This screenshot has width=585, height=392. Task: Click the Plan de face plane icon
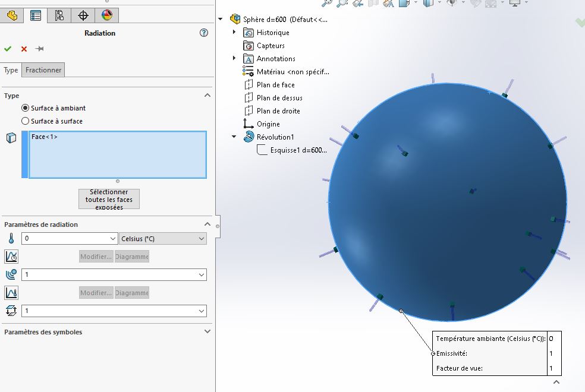point(249,85)
